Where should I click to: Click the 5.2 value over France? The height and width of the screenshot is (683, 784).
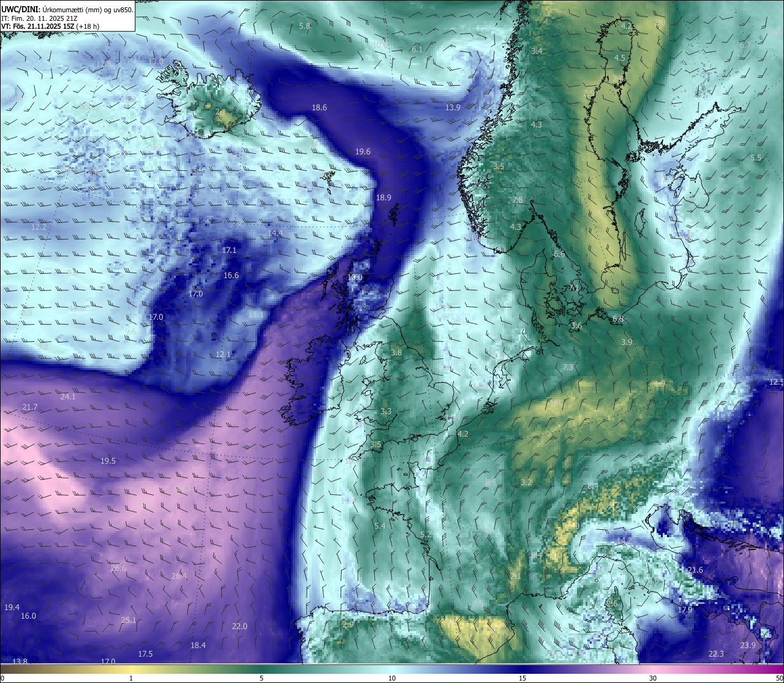[x=426, y=534]
